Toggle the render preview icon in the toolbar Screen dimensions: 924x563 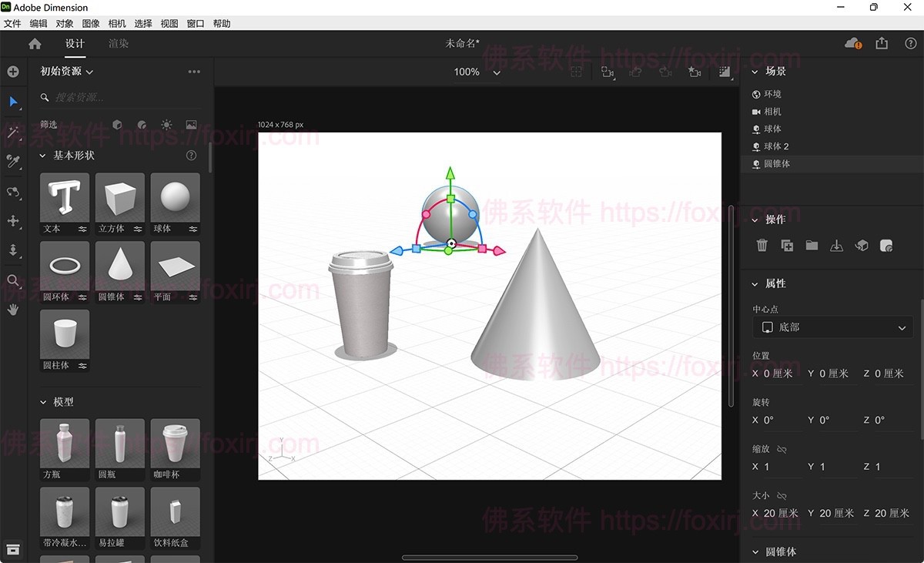coord(725,71)
